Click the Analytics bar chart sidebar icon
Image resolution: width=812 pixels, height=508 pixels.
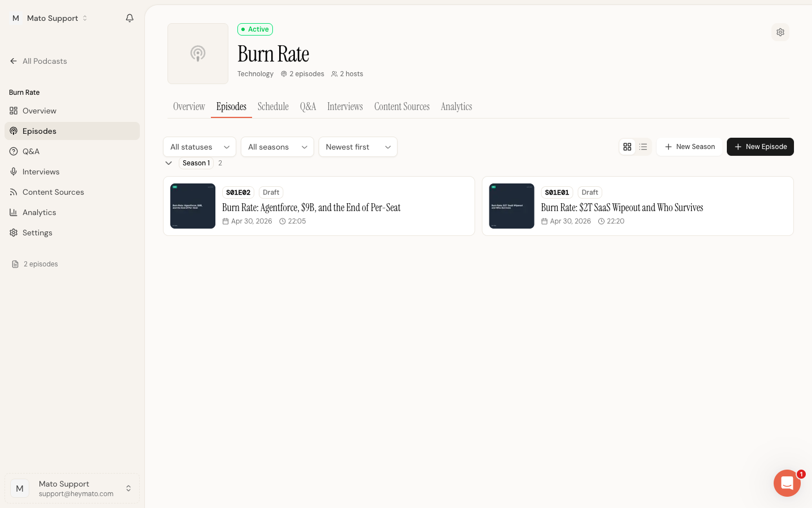pos(14,212)
